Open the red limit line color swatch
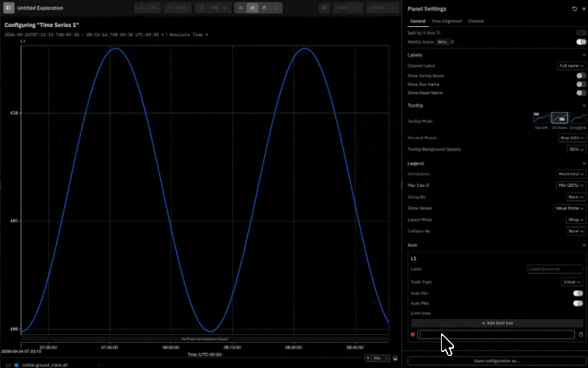Viewport: 588px width, 368px height. coord(413,334)
